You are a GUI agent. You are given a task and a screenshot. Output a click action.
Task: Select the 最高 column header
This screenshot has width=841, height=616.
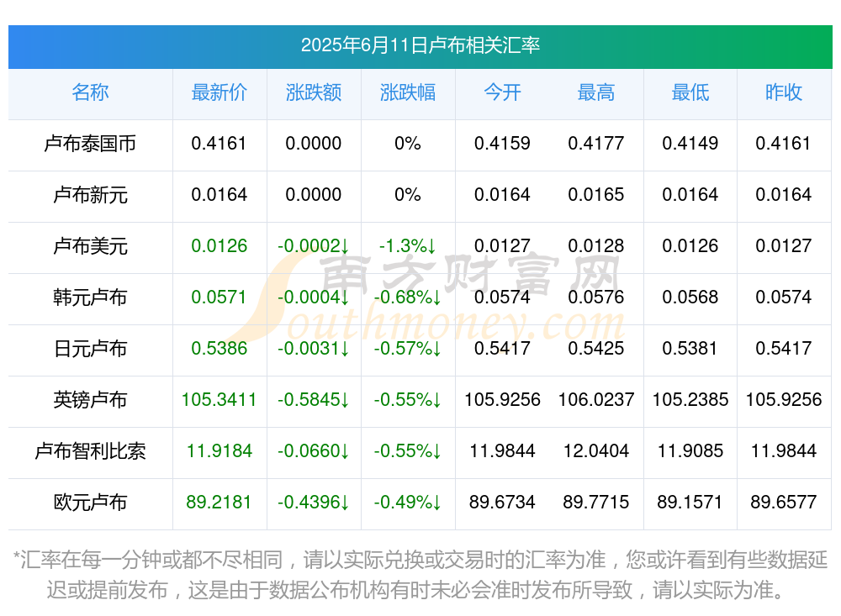tap(596, 92)
